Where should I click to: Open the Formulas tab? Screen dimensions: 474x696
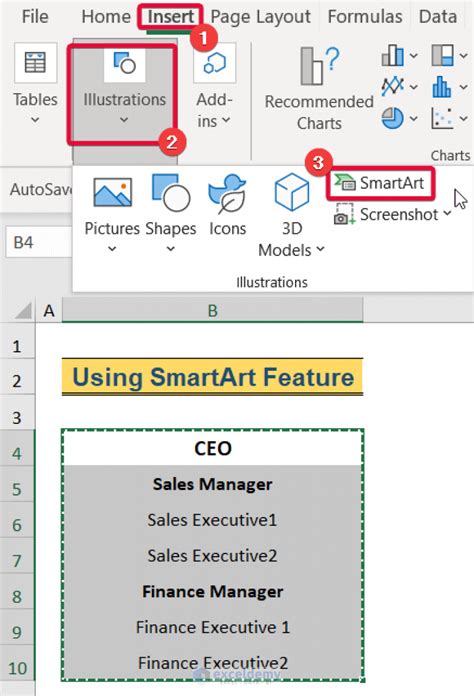tap(365, 17)
